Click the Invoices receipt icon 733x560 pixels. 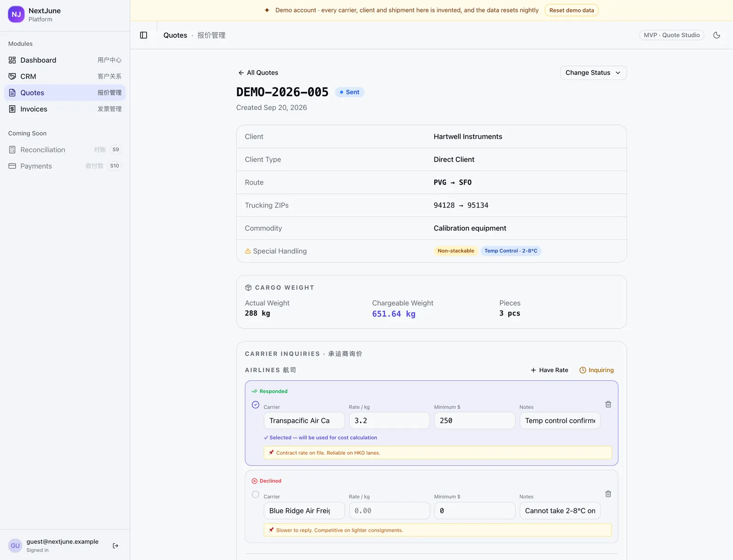(12, 109)
